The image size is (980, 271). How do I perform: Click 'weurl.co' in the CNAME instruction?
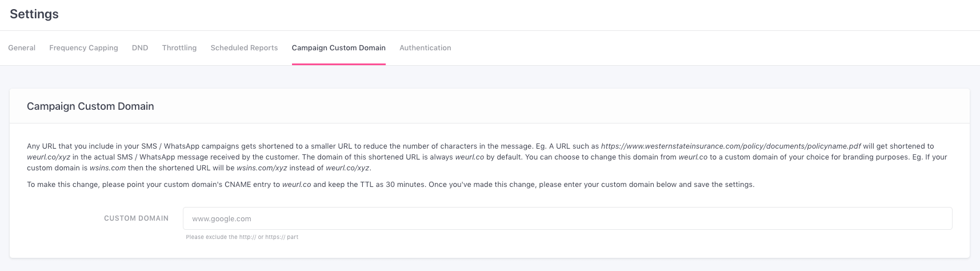[296, 185]
